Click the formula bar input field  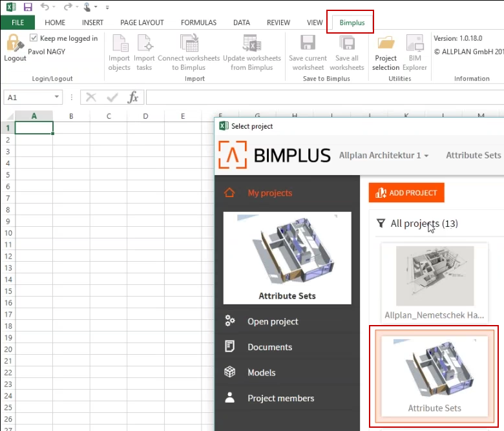click(324, 97)
